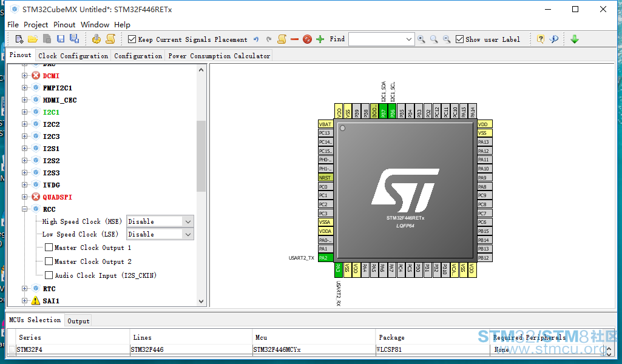Click the yellow Help question icon

(540, 39)
